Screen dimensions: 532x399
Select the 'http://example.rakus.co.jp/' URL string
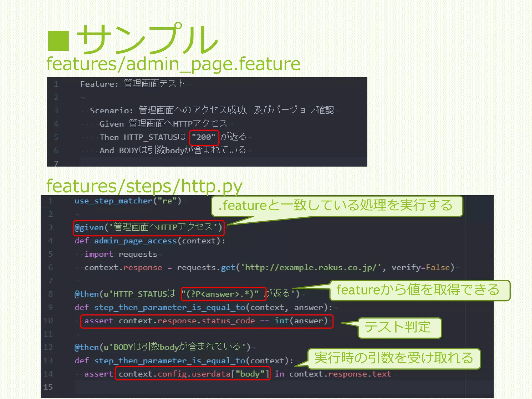click(311, 267)
